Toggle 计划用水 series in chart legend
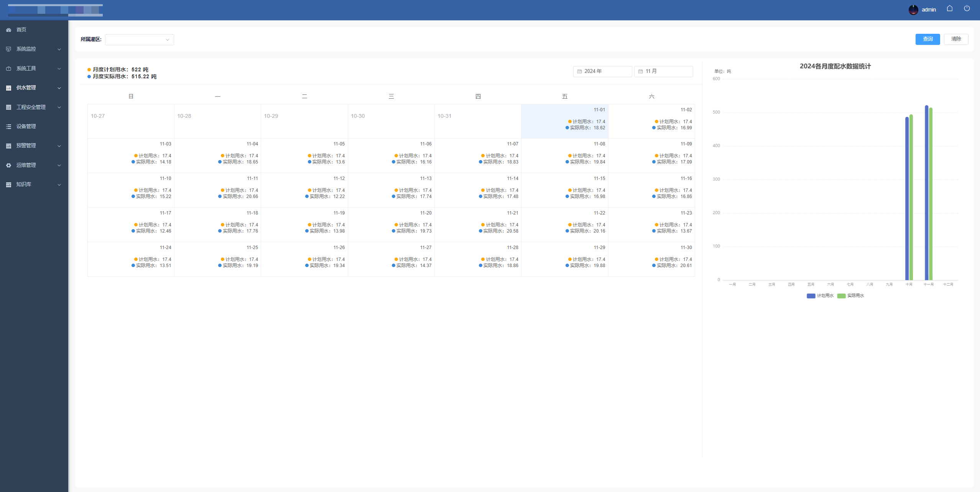This screenshot has height=492, width=980. (x=820, y=296)
